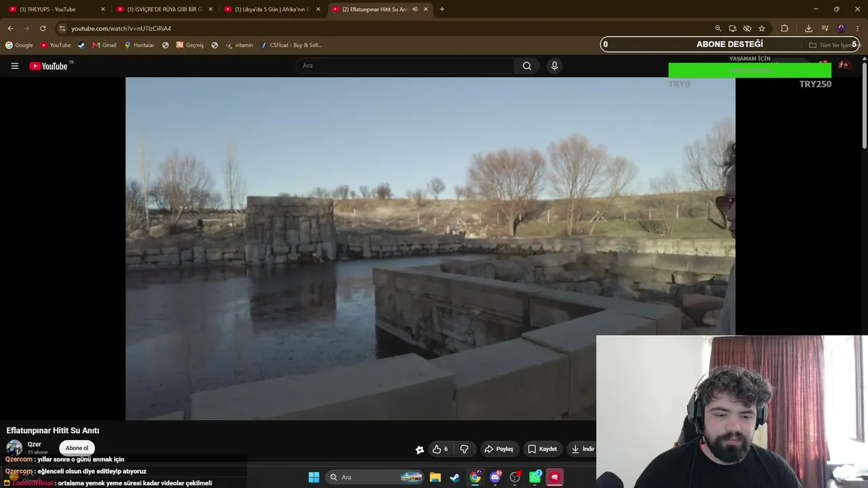868x488 pixels.
Task: Click the Windows taskbar Ara search box
Action: 375,477
